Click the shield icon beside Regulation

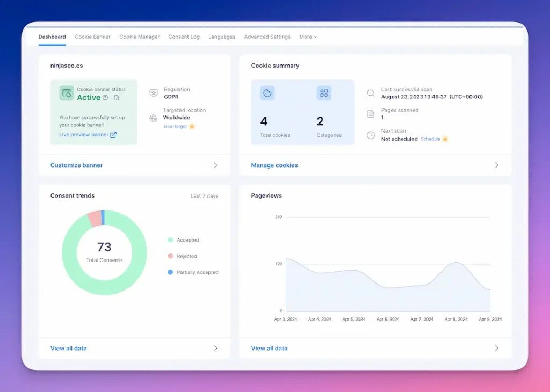click(154, 93)
